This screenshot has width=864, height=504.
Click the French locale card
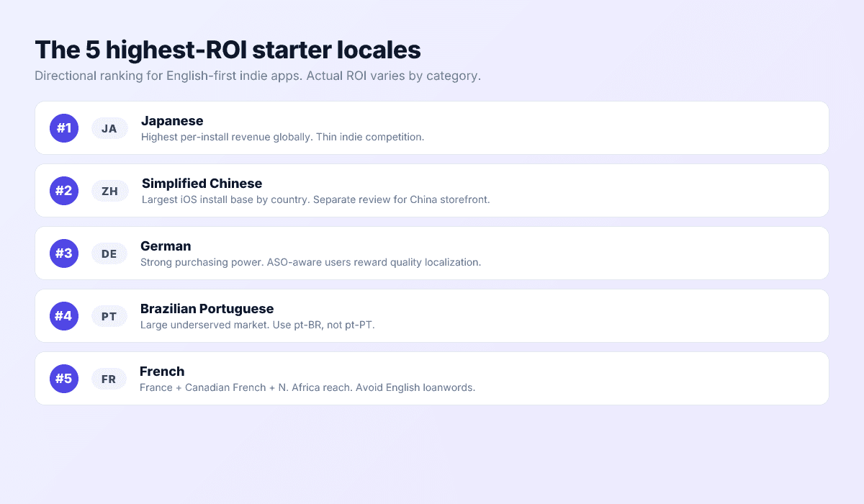coord(432,378)
